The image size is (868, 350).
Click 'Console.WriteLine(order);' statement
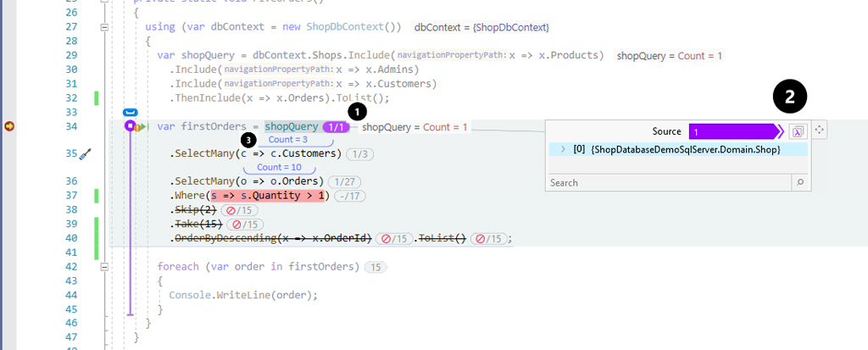point(243,295)
